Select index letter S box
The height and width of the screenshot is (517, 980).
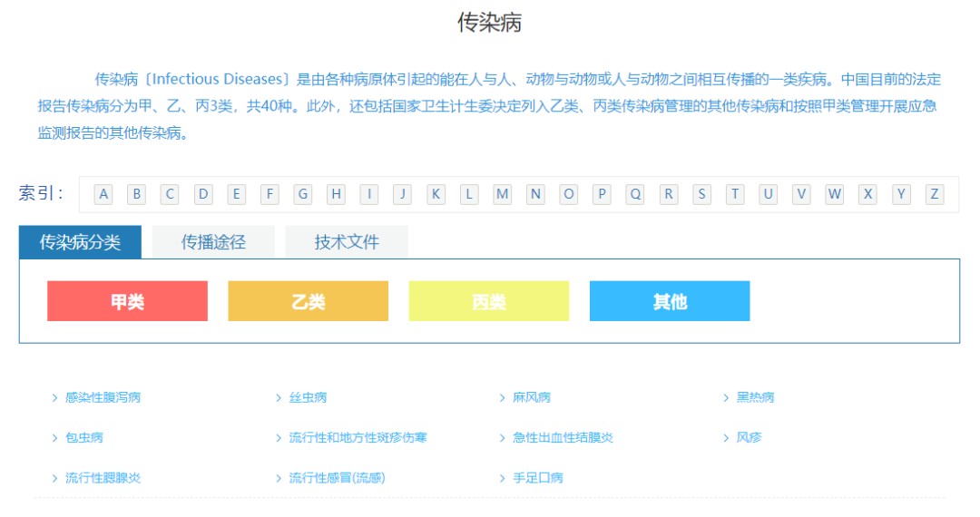(x=702, y=194)
